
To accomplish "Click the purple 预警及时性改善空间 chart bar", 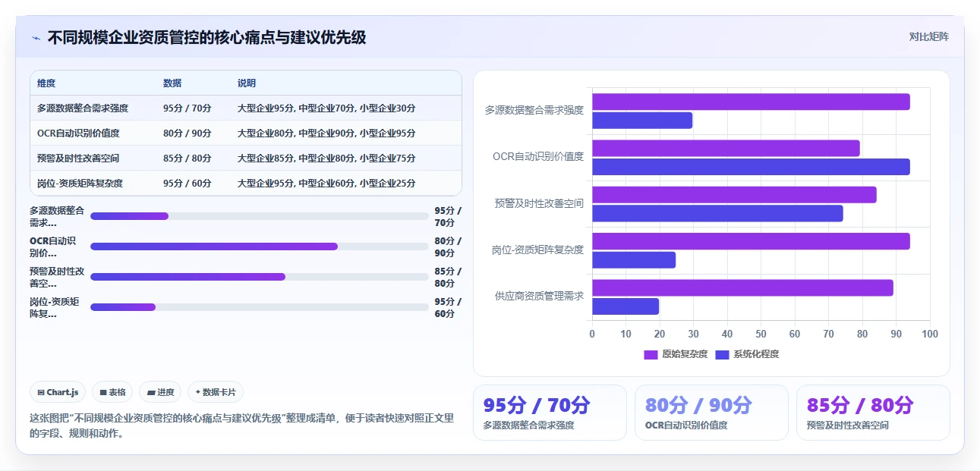I will (734, 195).
